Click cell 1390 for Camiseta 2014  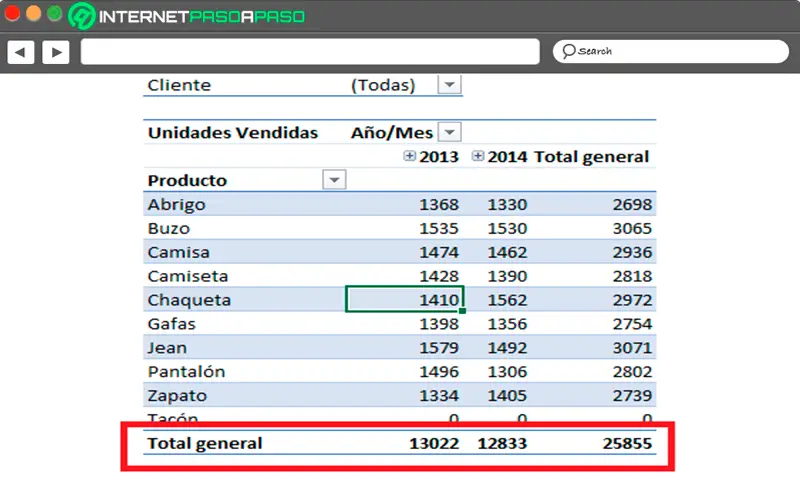pyautogui.click(x=507, y=276)
